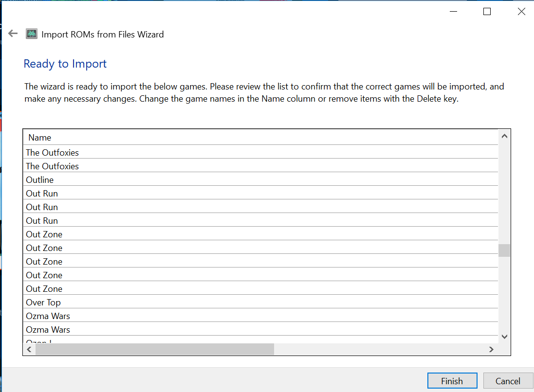Viewport: 534px width, 392px height.
Task: Click the vertical scrollbar thumb
Action: (x=504, y=250)
